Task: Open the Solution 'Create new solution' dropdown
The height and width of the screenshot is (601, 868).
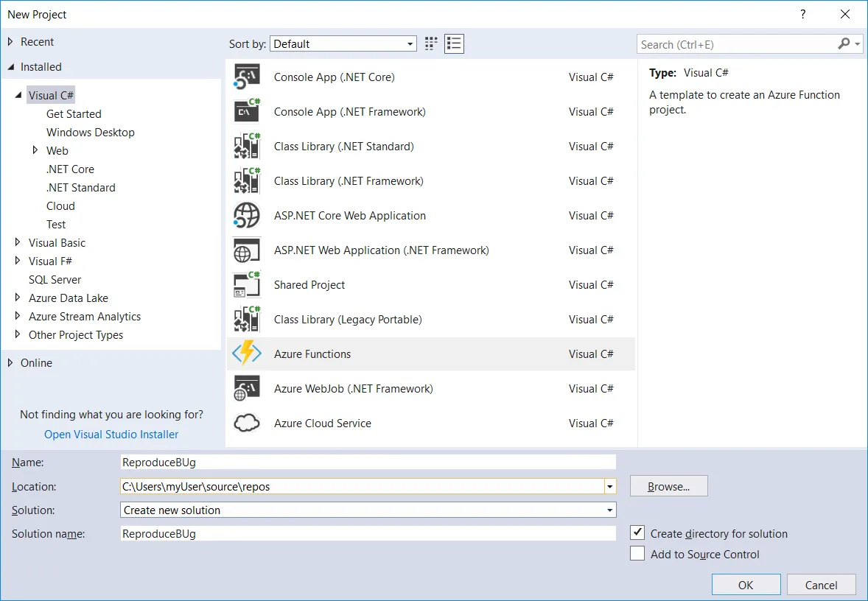Action: coord(368,510)
